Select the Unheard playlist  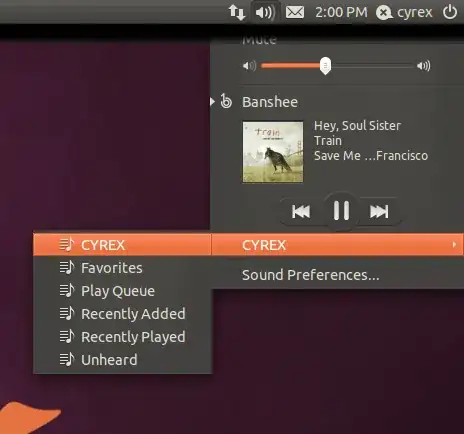click(x=122, y=360)
